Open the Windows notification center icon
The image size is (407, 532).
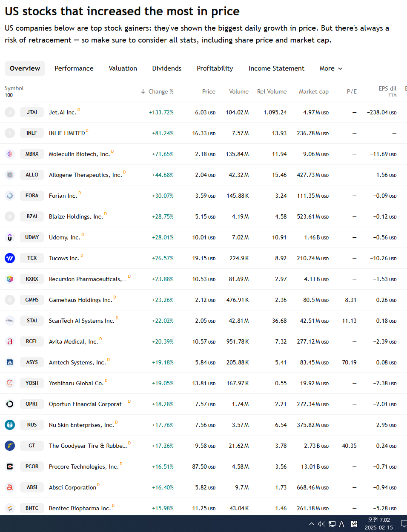point(404,524)
